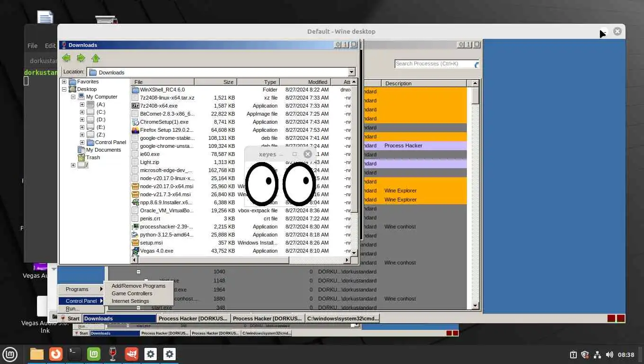Screen dimensions: 644x364
Task: Open the File menu in terminal window
Action: click(32, 45)
